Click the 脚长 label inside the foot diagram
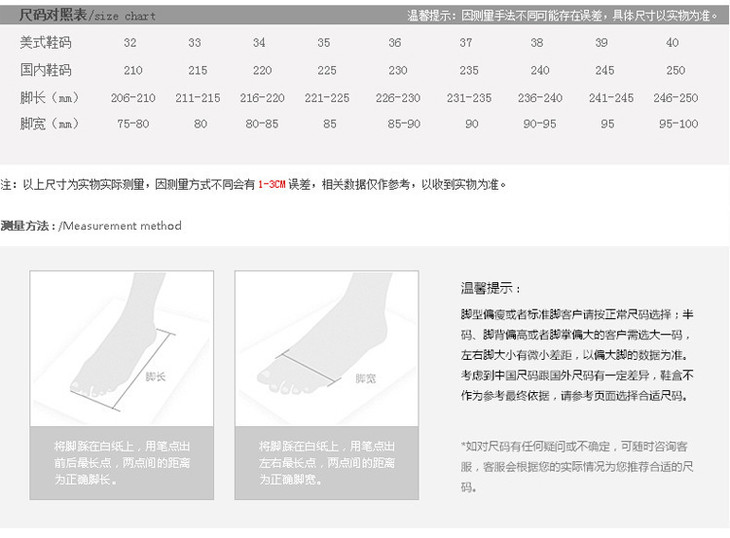This screenshot has height=538, width=730. 156,376
